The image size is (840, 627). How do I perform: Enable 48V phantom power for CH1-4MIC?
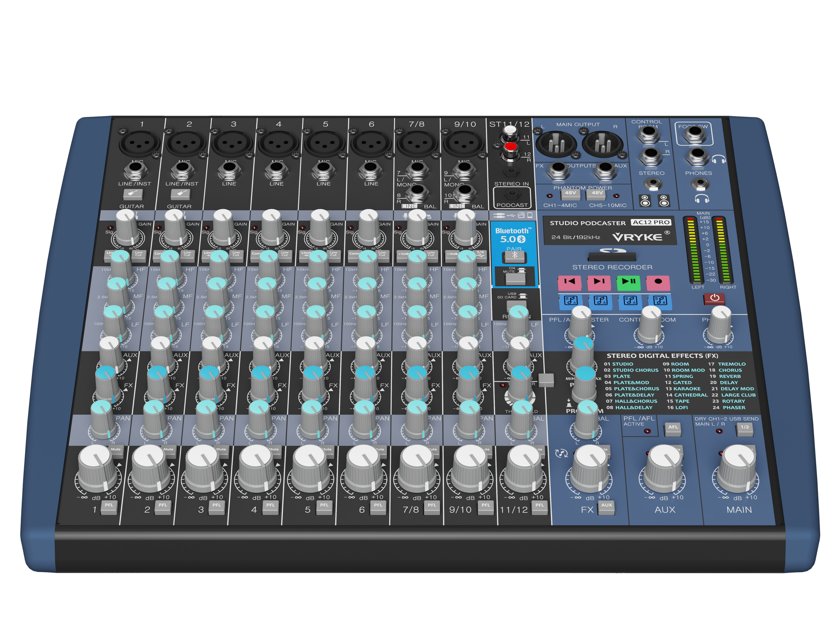571,194
